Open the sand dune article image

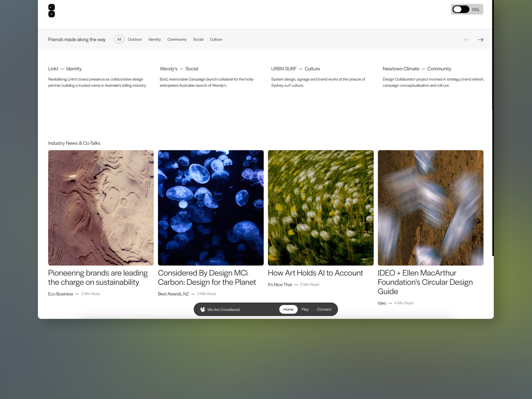pyautogui.click(x=101, y=208)
